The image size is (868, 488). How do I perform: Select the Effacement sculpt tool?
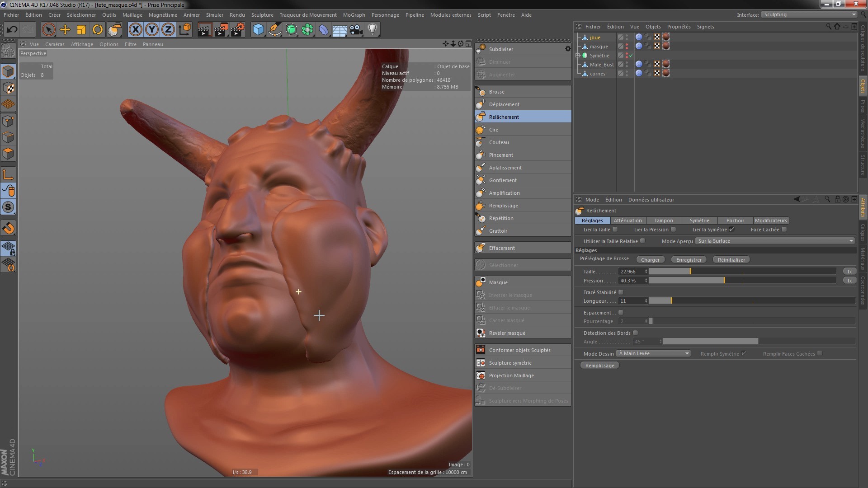tap(523, 248)
